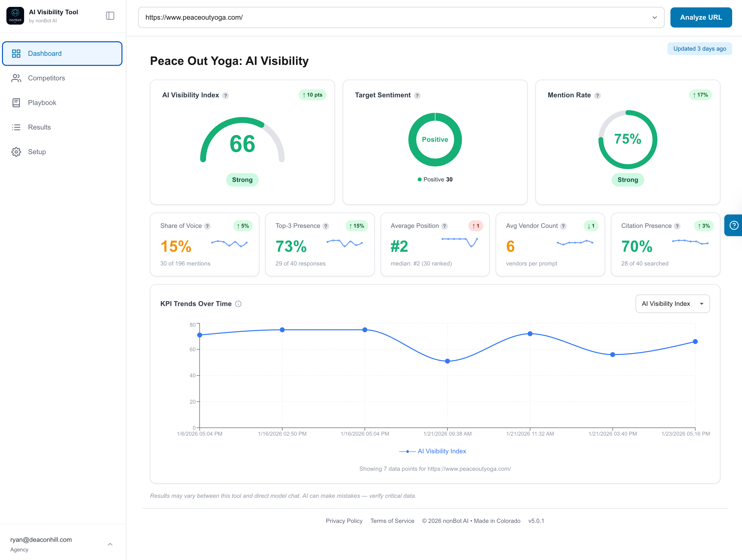
Task: Click the Analyze URL button
Action: tap(701, 17)
